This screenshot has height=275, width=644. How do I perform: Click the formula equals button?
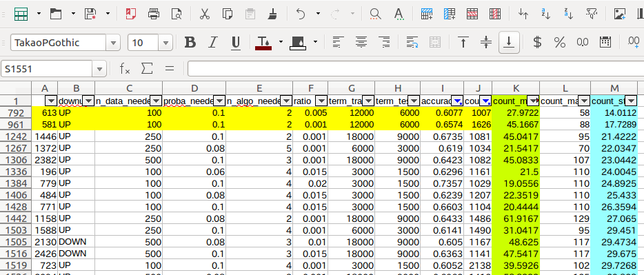pos(169,68)
